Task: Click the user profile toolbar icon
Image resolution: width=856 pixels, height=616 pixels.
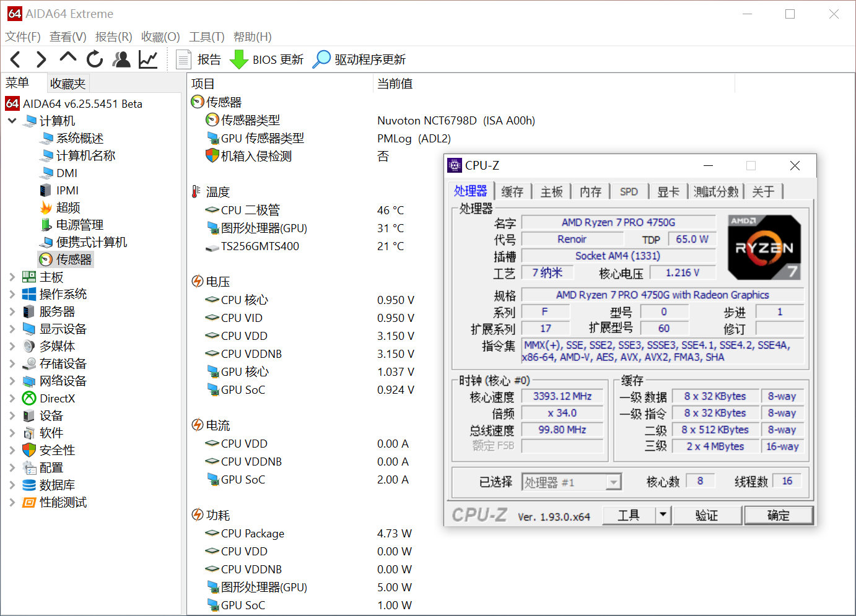Action: tap(121, 59)
